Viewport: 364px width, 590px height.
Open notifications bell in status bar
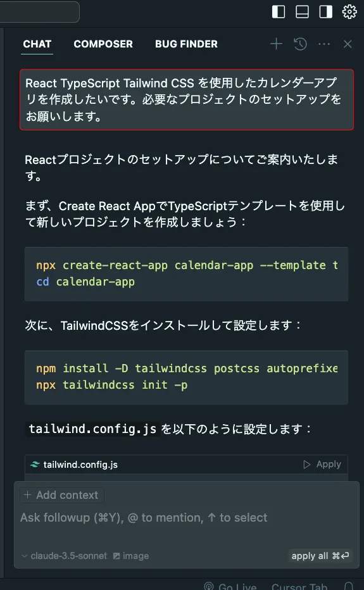point(349,587)
